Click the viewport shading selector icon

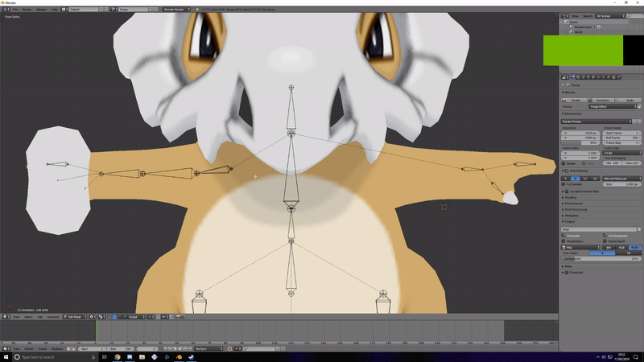tap(92, 317)
